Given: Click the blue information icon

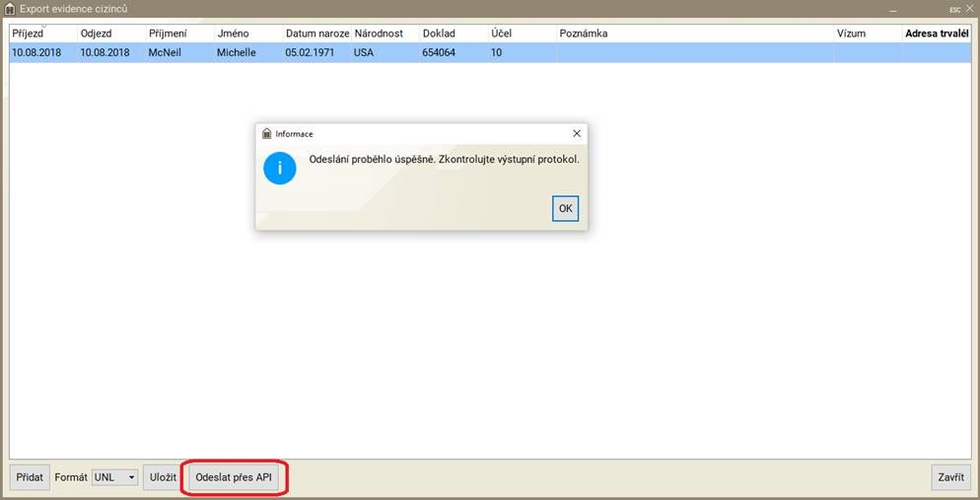Looking at the screenshot, I should click(x=279, y=168).
